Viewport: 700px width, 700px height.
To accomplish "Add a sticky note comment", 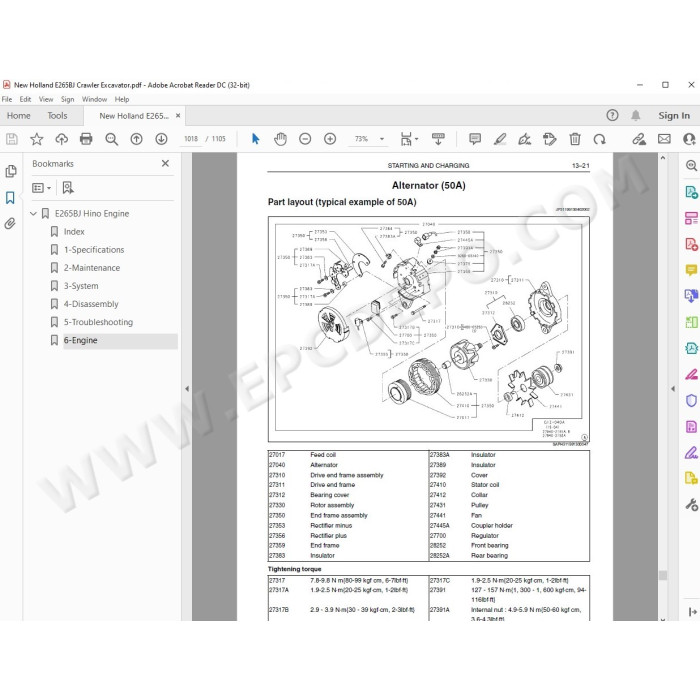I will coord(475,139).
